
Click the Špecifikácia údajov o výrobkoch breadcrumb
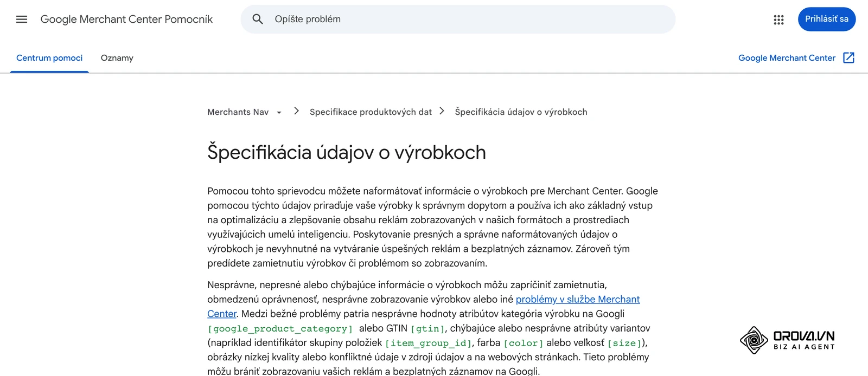click(521, 112)
